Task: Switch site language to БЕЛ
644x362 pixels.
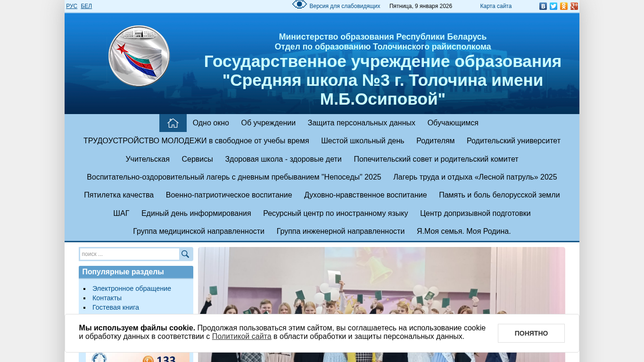Action: click(x=86, y=6)
